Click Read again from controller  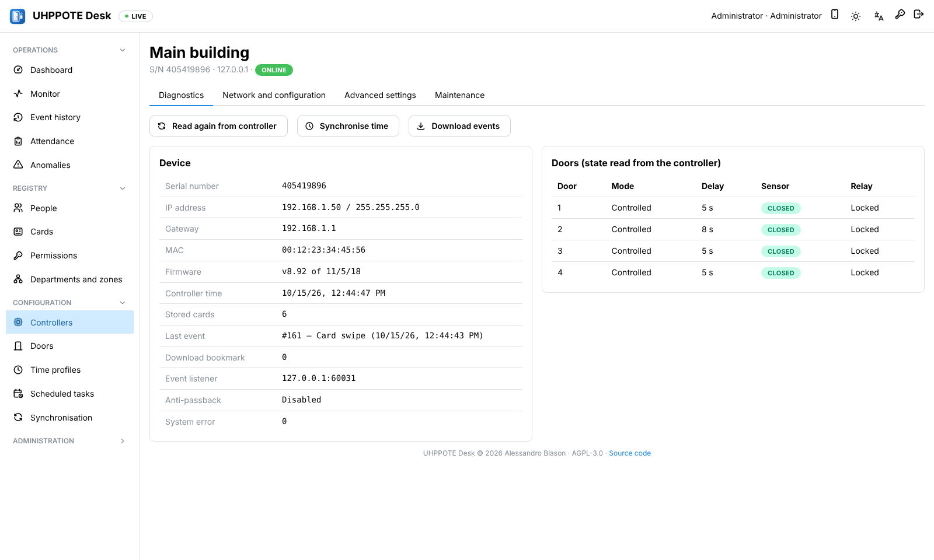coord(218,126)
